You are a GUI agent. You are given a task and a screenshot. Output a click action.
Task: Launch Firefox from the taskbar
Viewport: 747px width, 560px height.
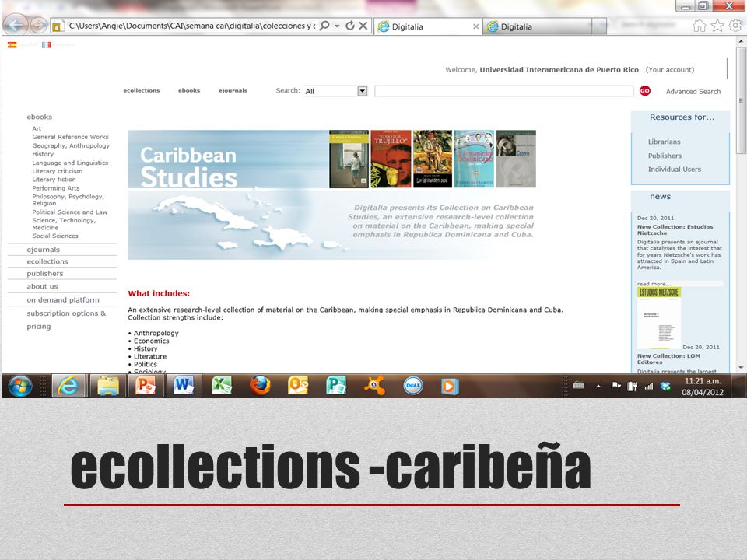260,386
